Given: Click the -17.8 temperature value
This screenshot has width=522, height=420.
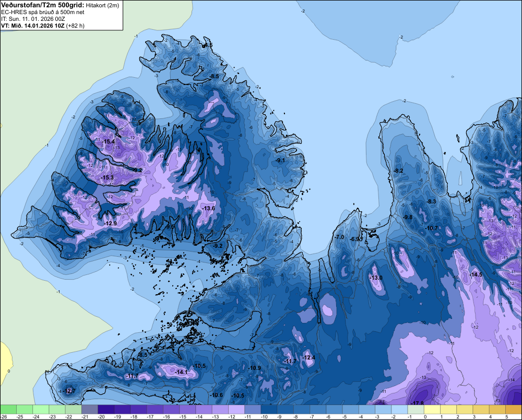Looking at the screenshot, I should (x=418, y=403).
